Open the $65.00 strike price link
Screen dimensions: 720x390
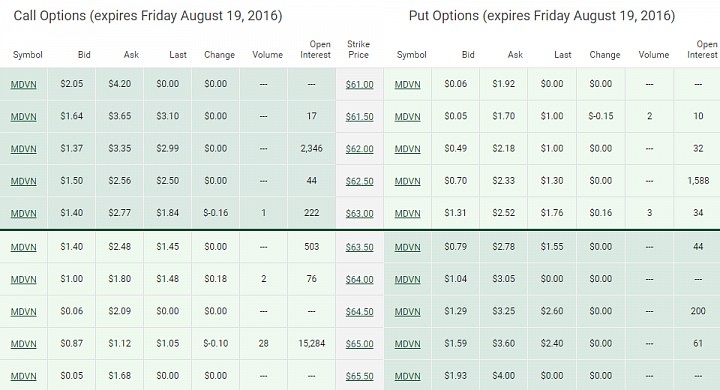pos(359,344)
